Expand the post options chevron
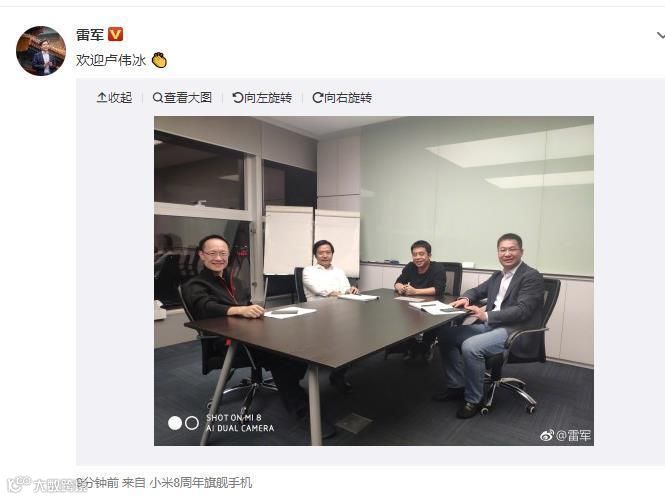The width and height of the screenshot is (665, 499). 660,35
